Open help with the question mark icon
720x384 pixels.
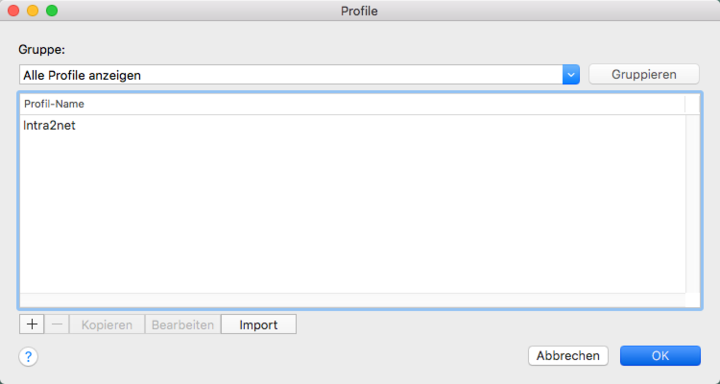(28, 356)
